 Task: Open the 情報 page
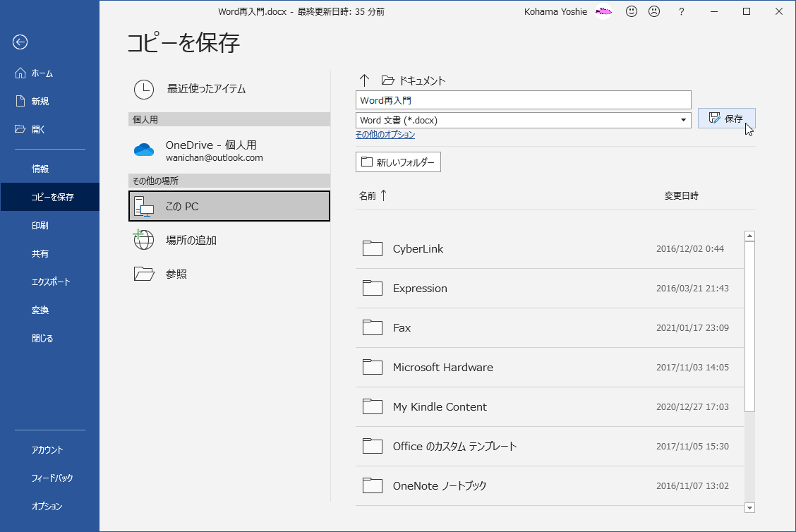[40, 169]
